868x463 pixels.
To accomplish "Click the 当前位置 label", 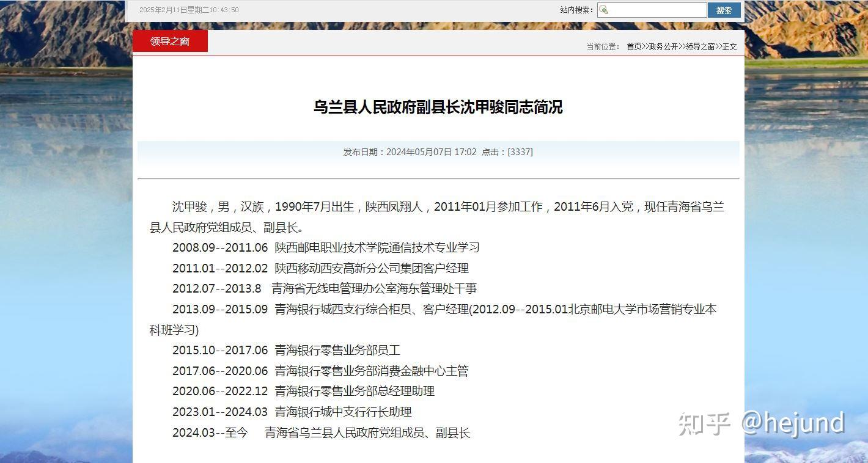I will pyautogui.click(x=603, y=46).
